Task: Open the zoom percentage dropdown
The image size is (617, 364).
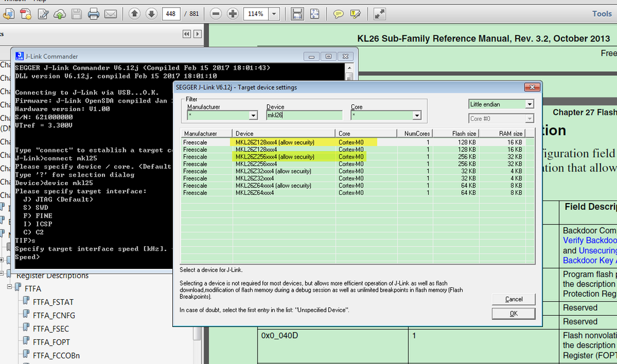Action: [x=274, y=14]
